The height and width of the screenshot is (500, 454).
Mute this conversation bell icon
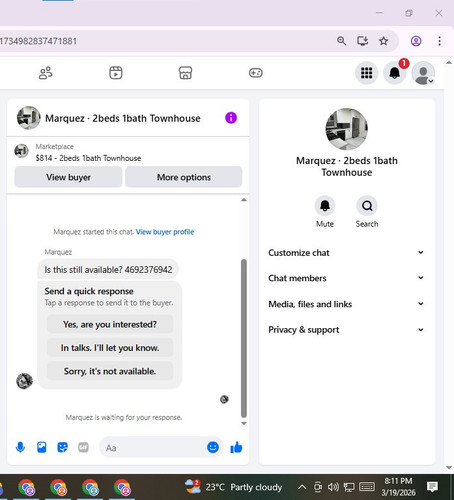tap(325, 206)
